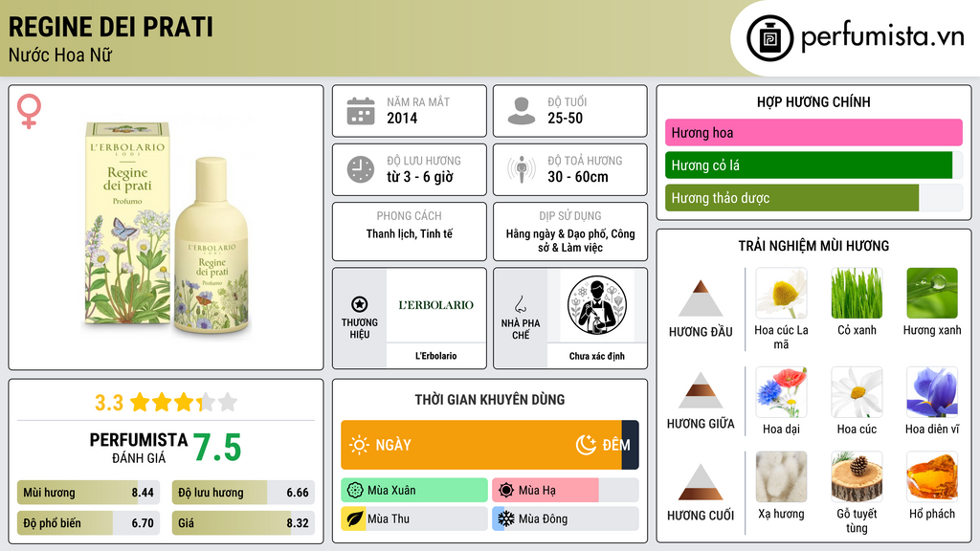Image resolution: width=980 pixels, height=551 pixels.
Task: Click the từ 3 - 6 giờ longevity value
Action: [420, 177]
